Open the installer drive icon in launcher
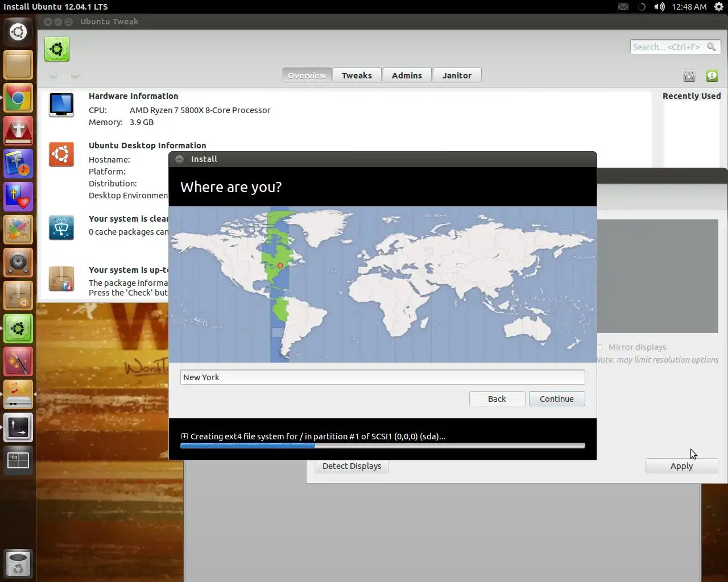 click(18, 394)
